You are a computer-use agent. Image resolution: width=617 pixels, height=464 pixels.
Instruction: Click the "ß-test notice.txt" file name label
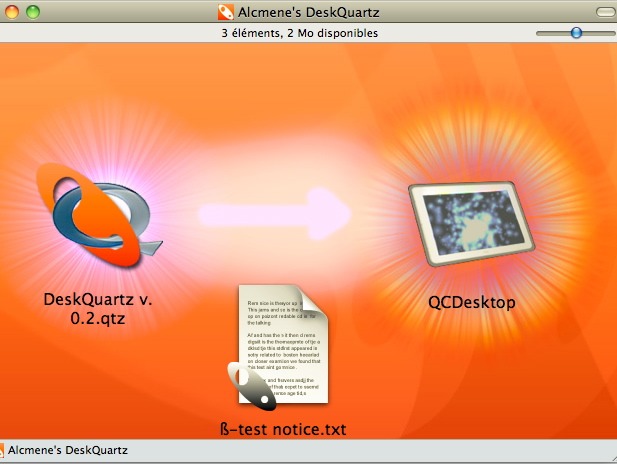[x=283, y=429]
